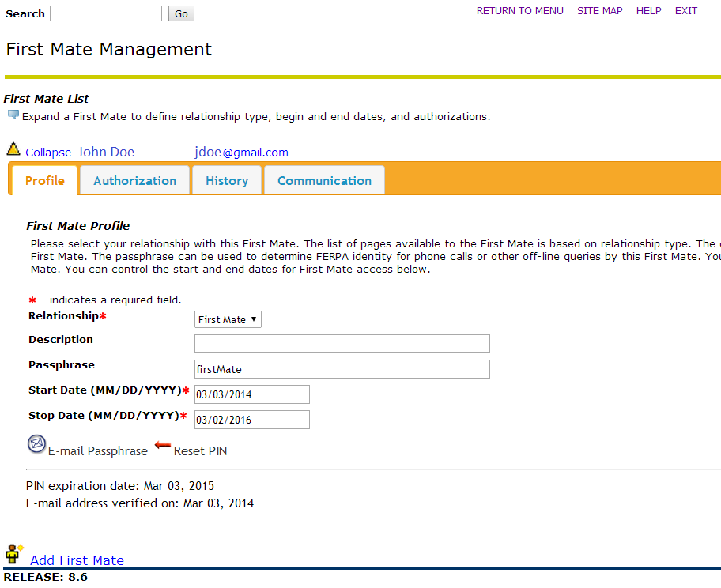Open the Relationship dropdown
The image size is (721, 588).
(228, 319)
